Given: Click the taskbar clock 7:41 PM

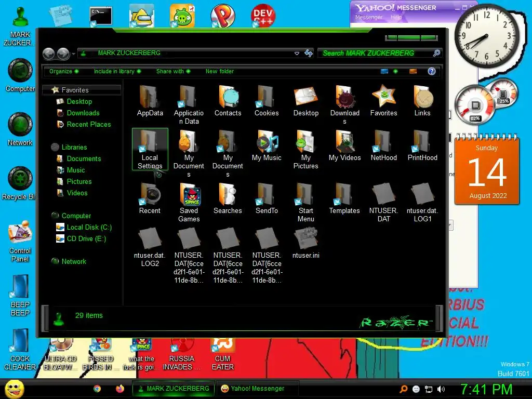Looking at the screenshot, I should [x=486, y=390].
